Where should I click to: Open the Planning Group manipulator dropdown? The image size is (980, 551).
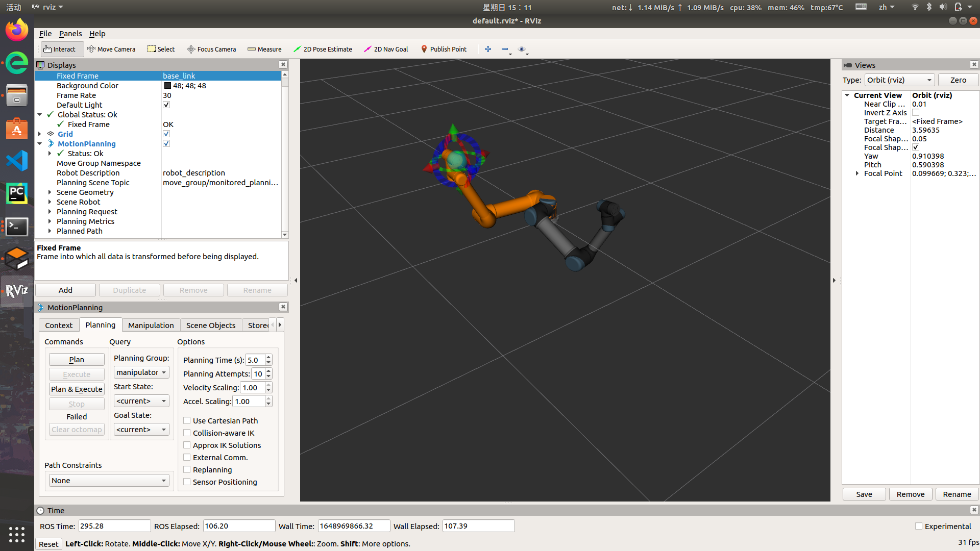[141, 372]
